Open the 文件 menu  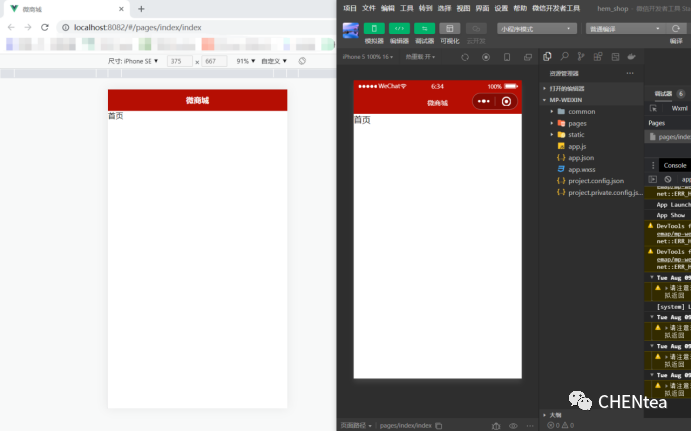(368, 8)
